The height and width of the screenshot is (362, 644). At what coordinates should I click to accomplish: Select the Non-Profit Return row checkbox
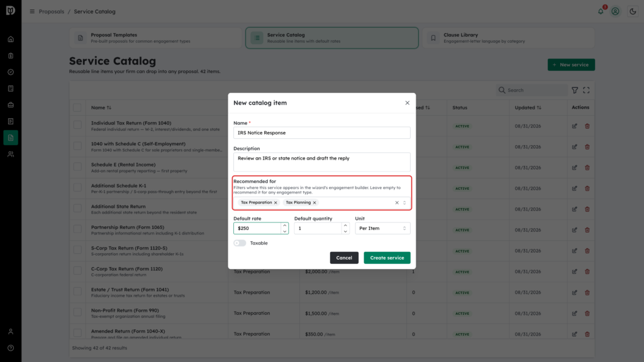pyautogui.click(x=77, y=312)
